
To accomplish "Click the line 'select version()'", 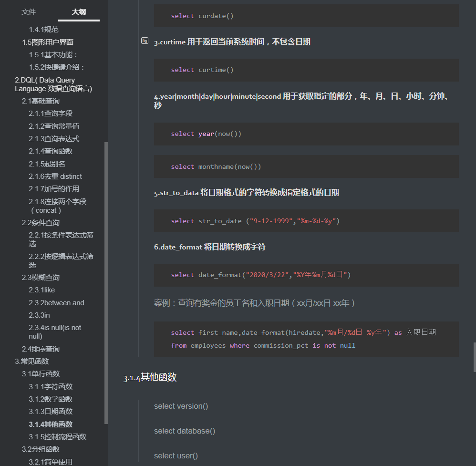I will tap(181, 406).
